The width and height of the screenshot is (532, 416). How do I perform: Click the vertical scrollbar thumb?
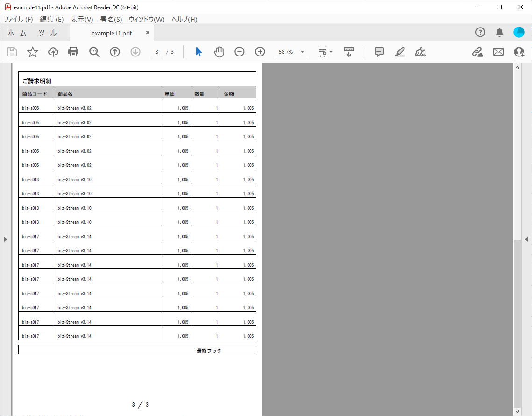pyautogui.click(x=517, y=323)
